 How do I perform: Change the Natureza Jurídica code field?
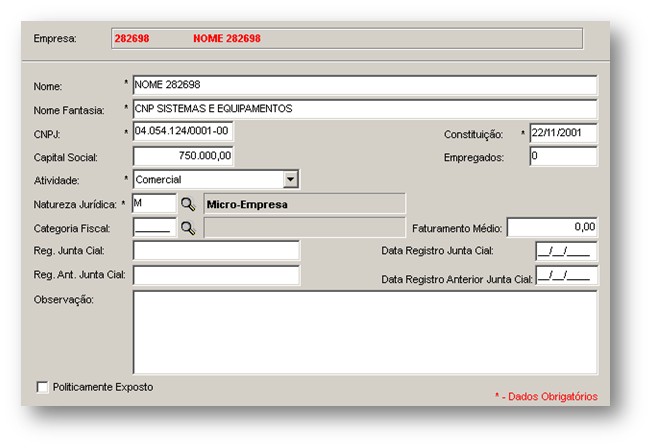click(x=154, y=204)
